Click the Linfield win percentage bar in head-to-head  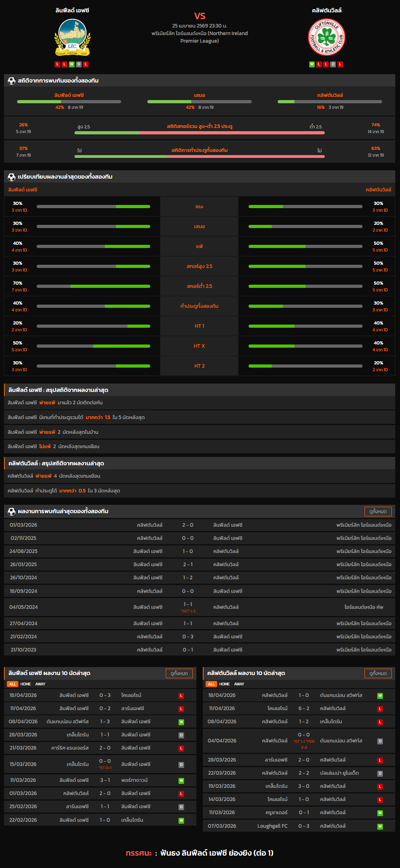coord(69,102)
